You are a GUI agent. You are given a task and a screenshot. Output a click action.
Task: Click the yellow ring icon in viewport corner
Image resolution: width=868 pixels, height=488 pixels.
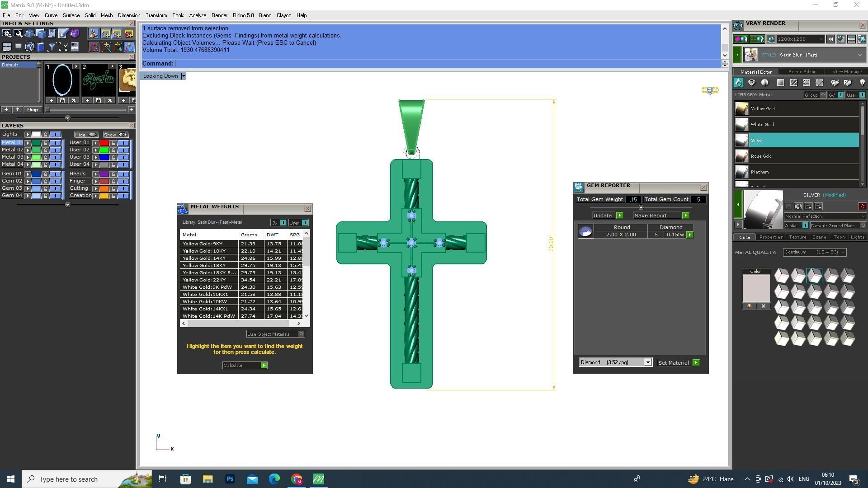[710, 90]
